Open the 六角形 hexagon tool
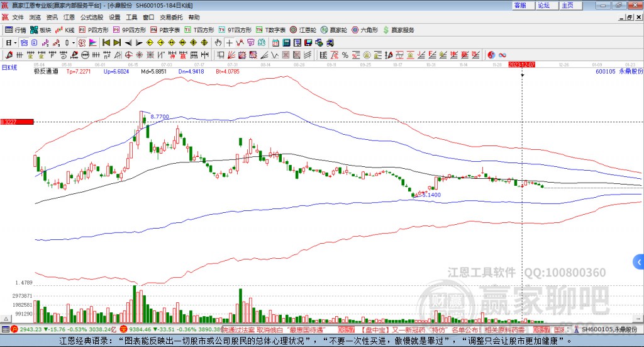The image size is (644, 347). click(x=365, y=30)
